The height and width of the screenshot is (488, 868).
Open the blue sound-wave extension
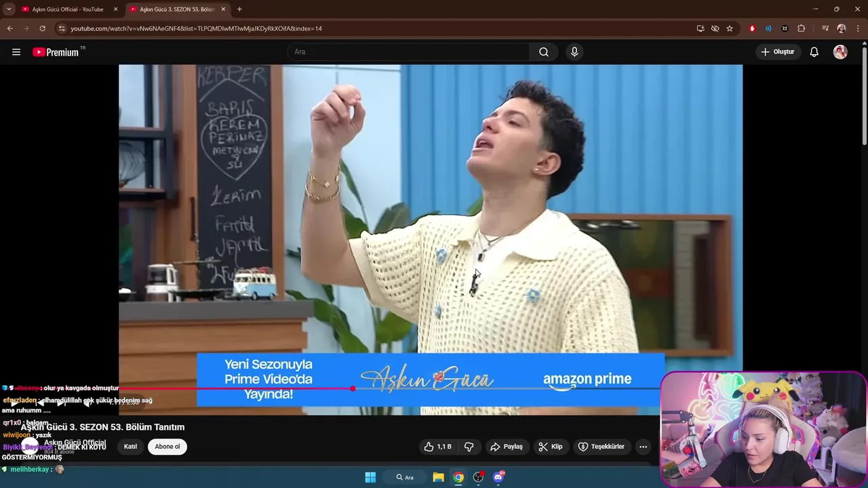coord(768,28)
